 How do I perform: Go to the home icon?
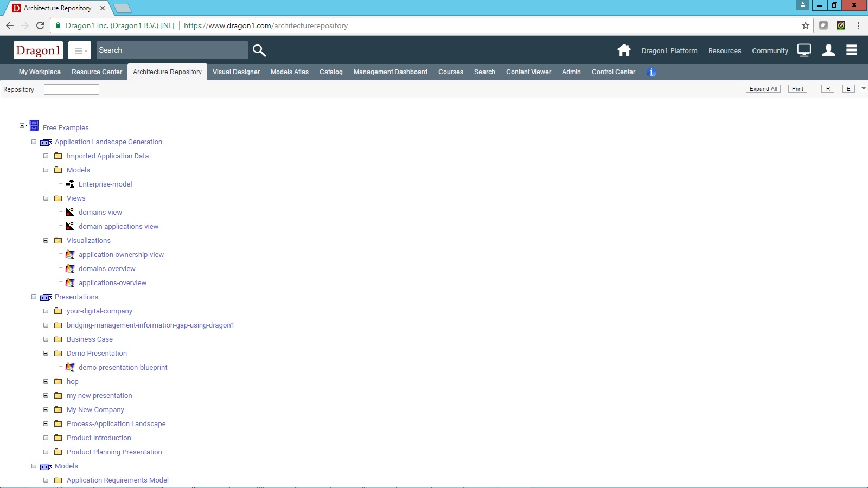tap(624, 50)
